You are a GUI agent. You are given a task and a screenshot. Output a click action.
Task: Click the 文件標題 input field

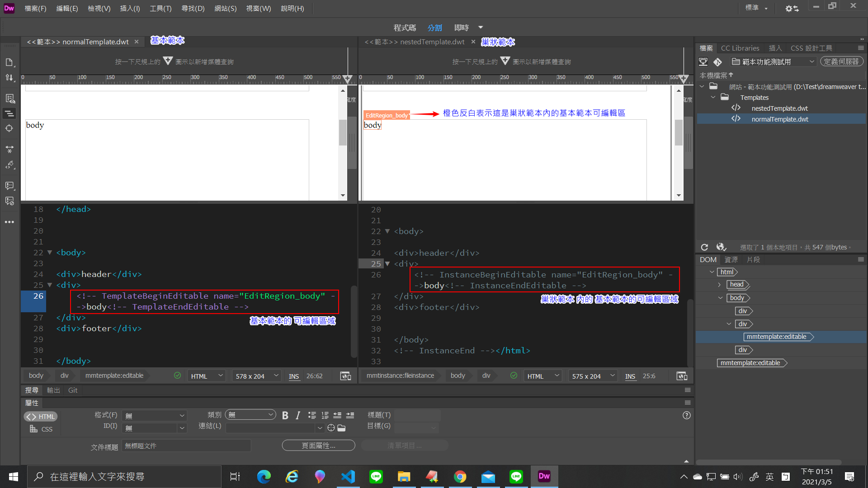186,446
